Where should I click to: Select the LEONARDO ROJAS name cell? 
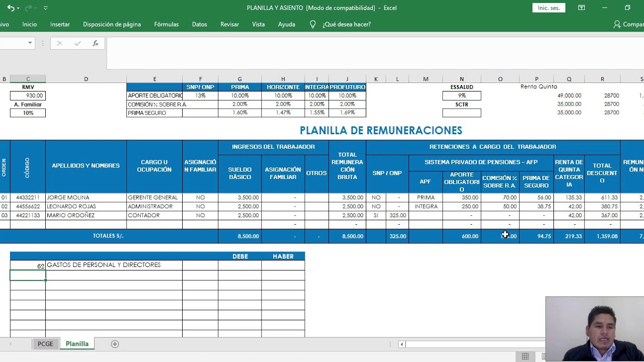tap(86, 206)
